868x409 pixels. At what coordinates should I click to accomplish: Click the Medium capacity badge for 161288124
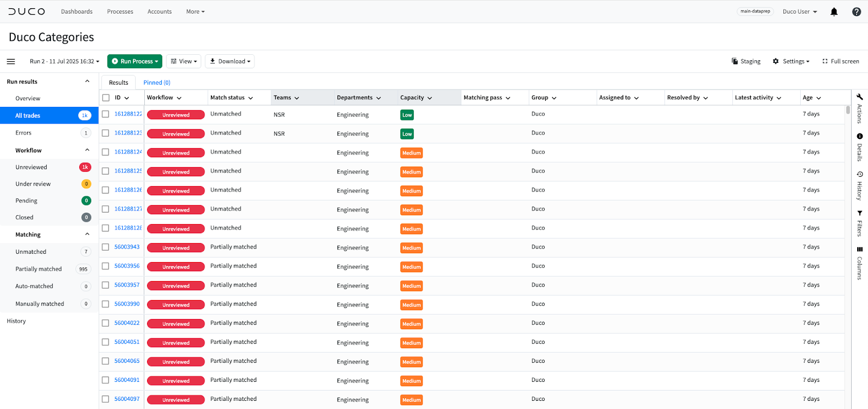click(x=411, y=153)
